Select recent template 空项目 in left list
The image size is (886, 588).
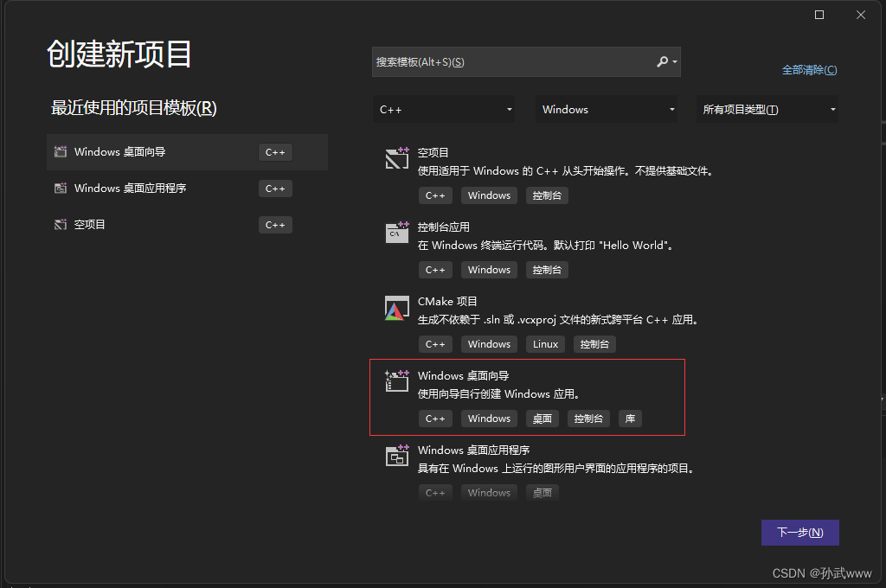(187, 224)
